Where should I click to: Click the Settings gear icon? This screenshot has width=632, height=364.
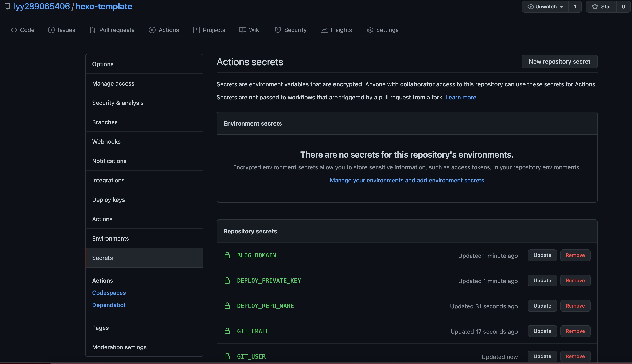(x=370, y=30)
